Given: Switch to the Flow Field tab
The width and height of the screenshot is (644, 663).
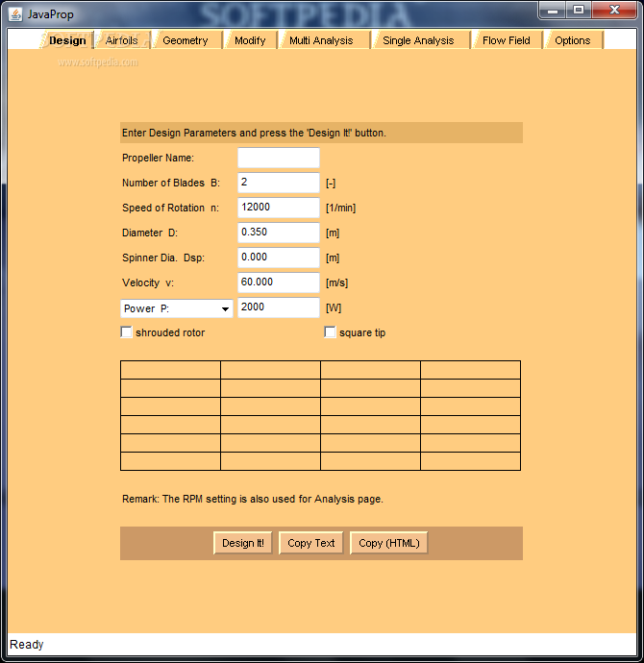Looking at the screenshot, I should tap(507, 40).
